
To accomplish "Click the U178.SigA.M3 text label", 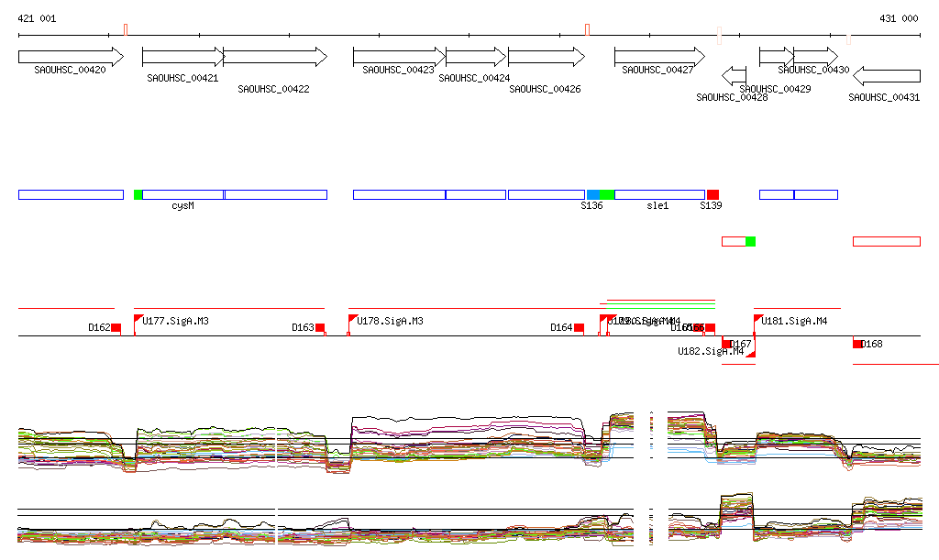I will point(390,322).
